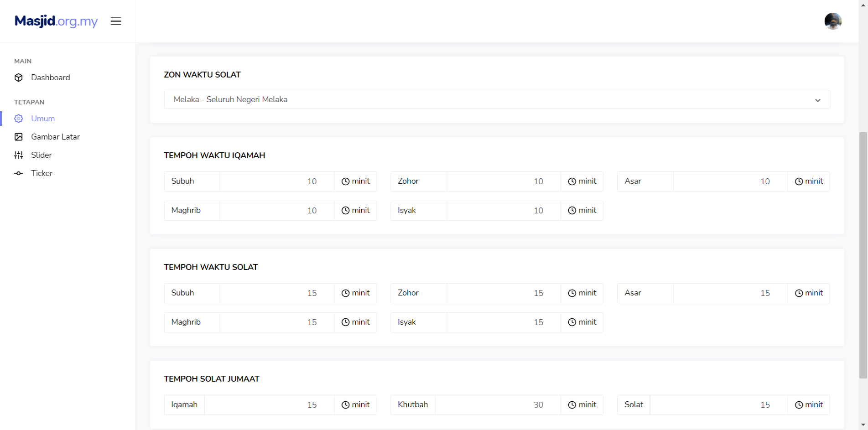This screenshot has height=430, width=868.
Task: Click clock icon beside Subuh iqamah minit
Action: click(345, 181)
